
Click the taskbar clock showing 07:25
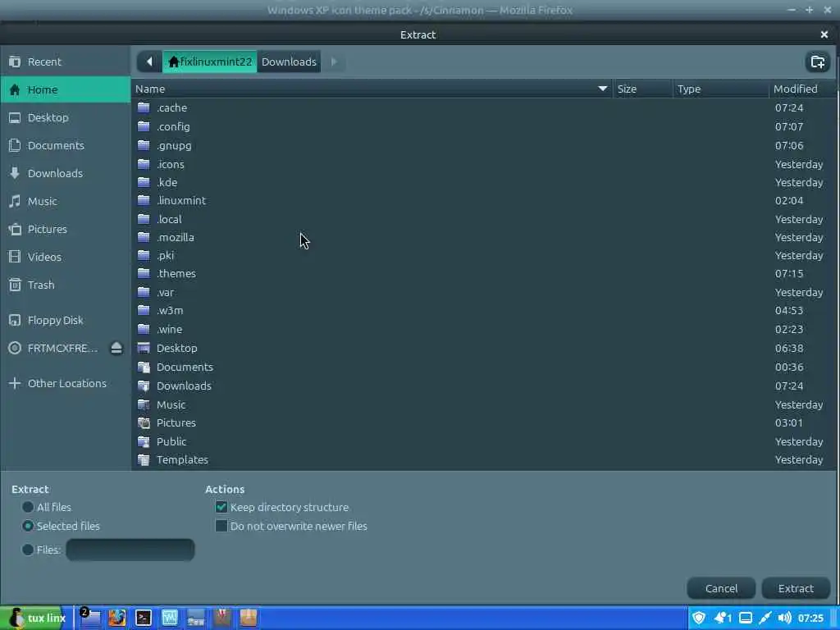pyautogui.click(x=810, y=618)
